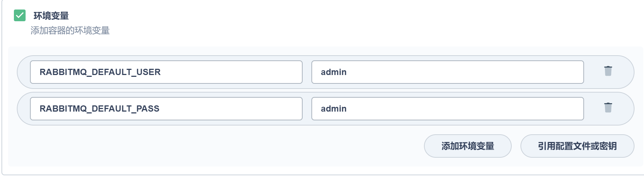The image size is (644, 176).
Task: Click the 环境变量 section title label
Action: click(51, 16)
